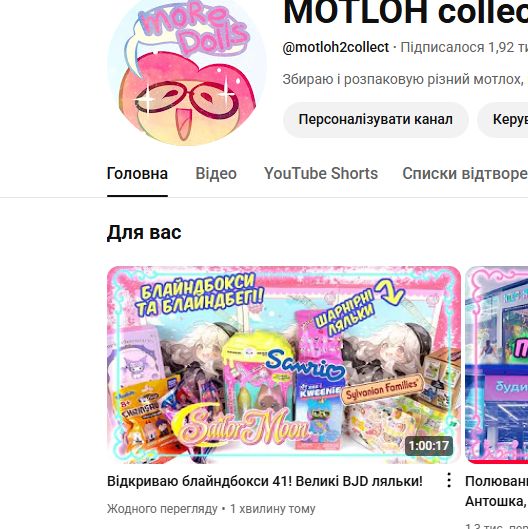
Task: Click red watch-progress bar under second thumbnail
Action: pos(497,462)
